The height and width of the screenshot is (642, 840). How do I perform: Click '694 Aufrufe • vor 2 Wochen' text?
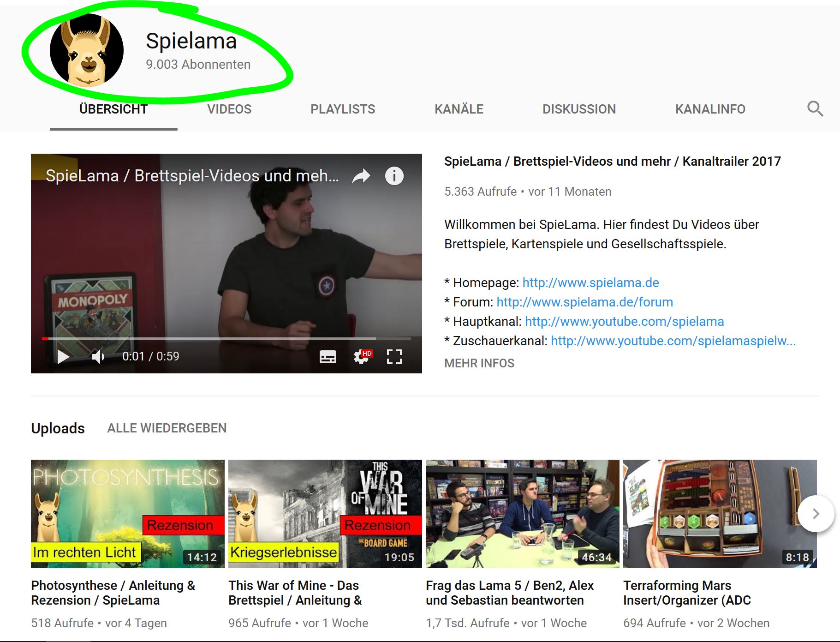(x=696, y=623)
